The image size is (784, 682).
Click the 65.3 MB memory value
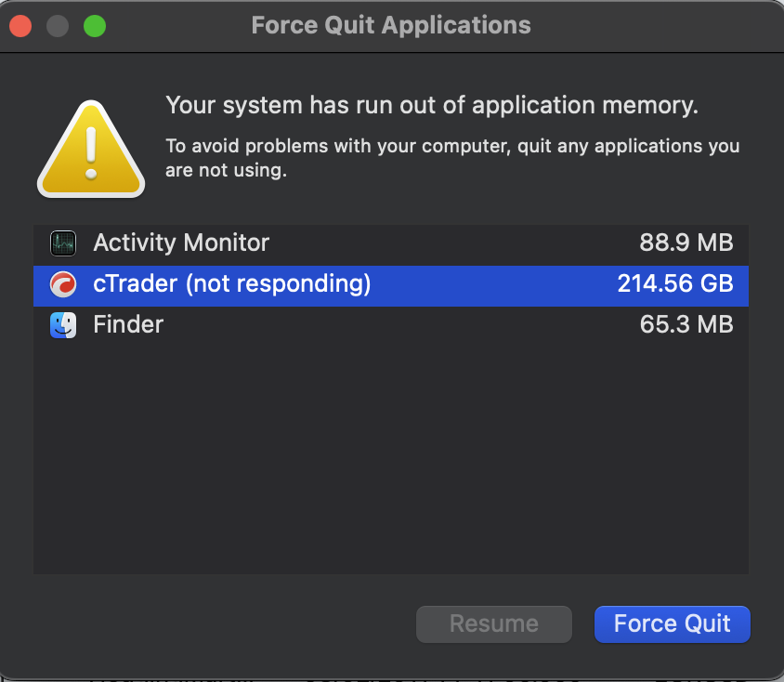[686, 325]
